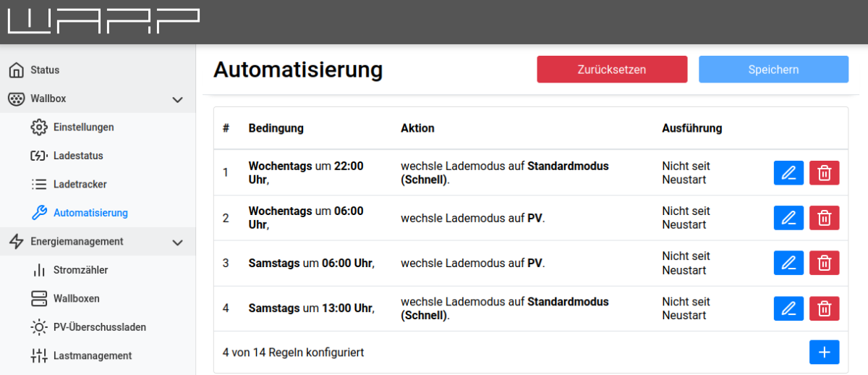This screenshot has width=868, height=375.
Task: Delete rule 3 using the trash icon
Action: click(x=824, y=263)
